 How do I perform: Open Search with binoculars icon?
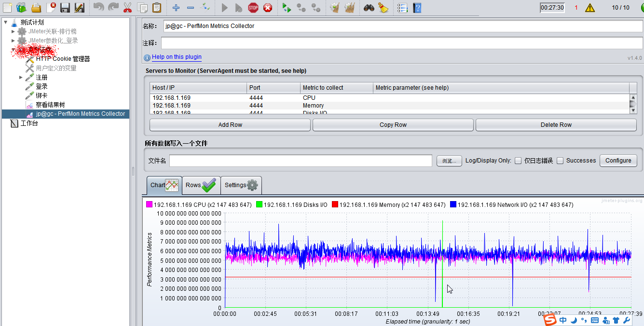pyautogui.click(x=369, y=7)
